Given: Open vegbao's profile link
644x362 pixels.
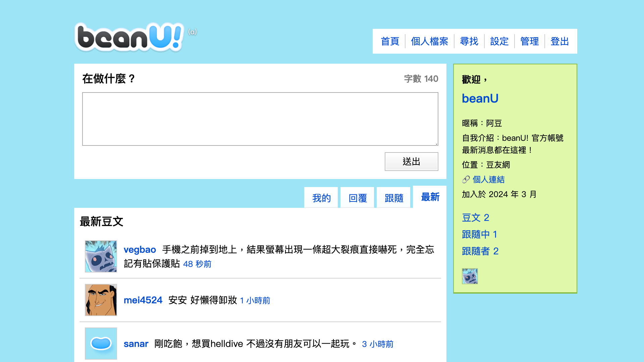Looking at the screenshot, I should [x=140, y=250].
